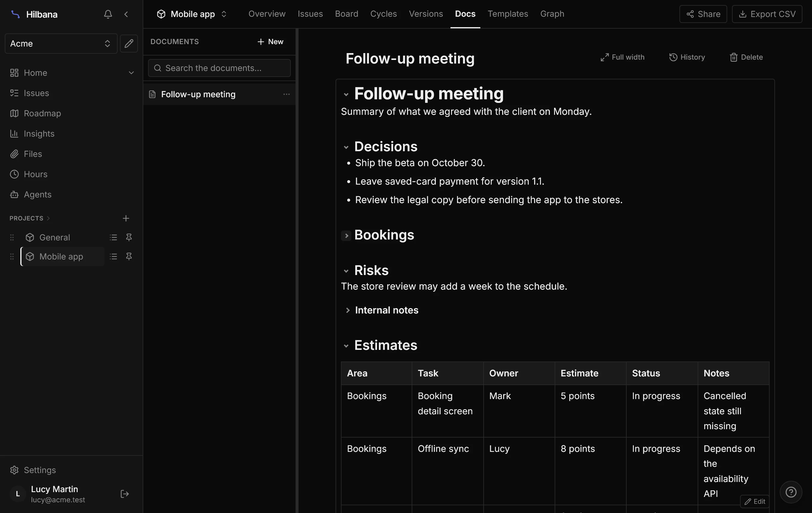Open the list view icon for General
This screenshot has width=812, height=513.
click(113, 237)
